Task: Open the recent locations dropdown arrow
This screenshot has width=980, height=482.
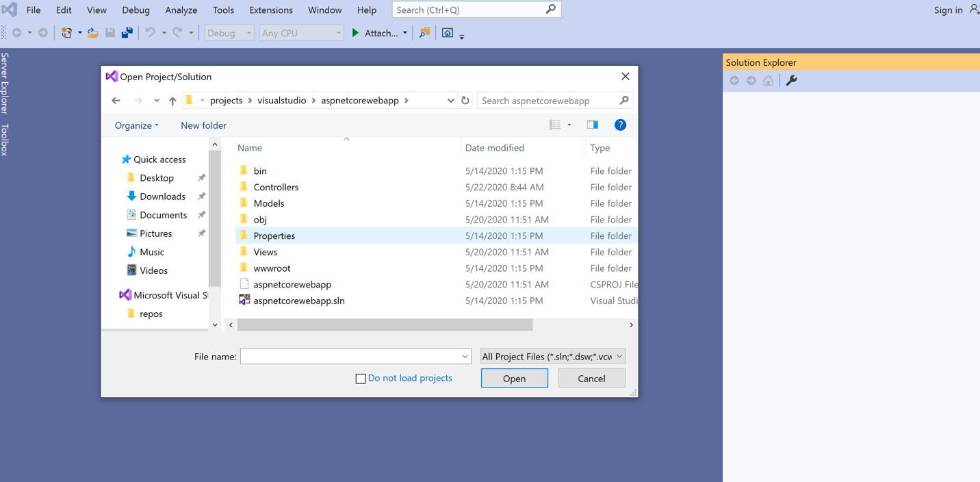Action: tap(157, 101)
